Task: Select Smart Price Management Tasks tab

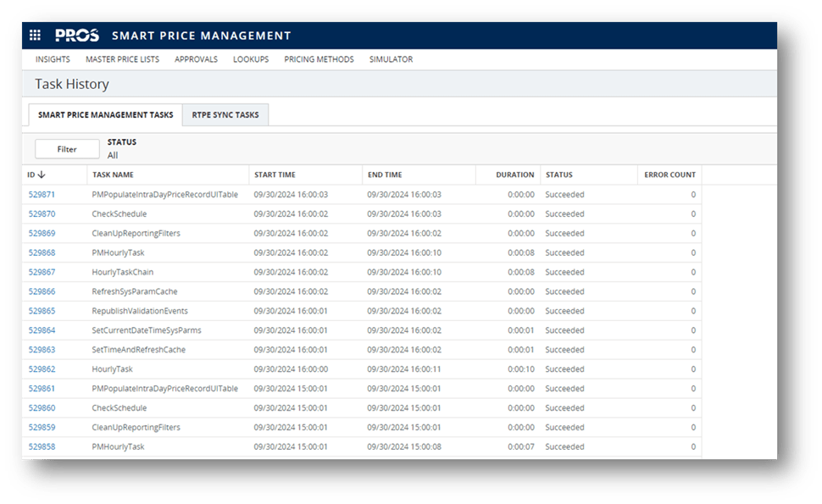Action: [105, 114]
